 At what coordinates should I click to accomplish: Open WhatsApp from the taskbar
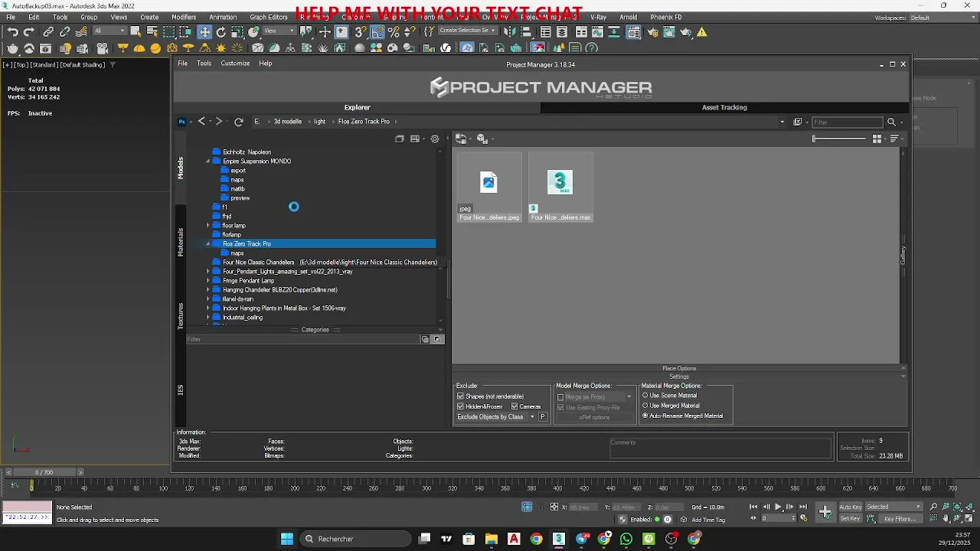pyautogui.click(x=626, y=539)
